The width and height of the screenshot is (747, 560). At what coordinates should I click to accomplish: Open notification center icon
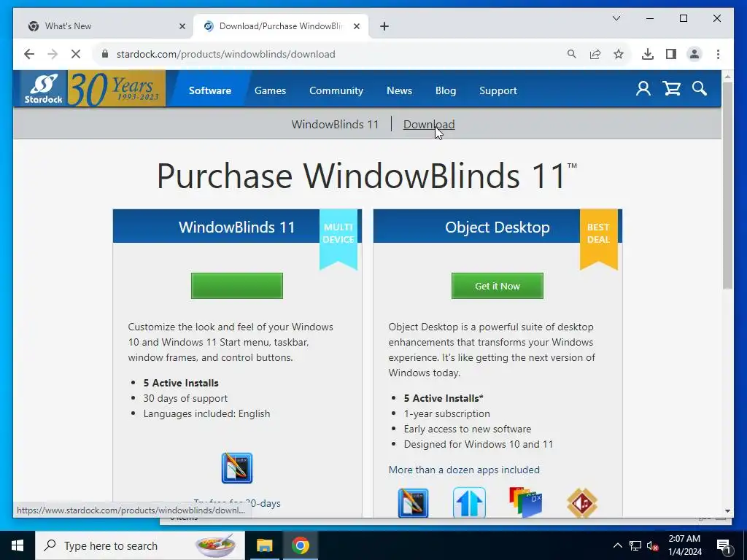coord(724,545)
